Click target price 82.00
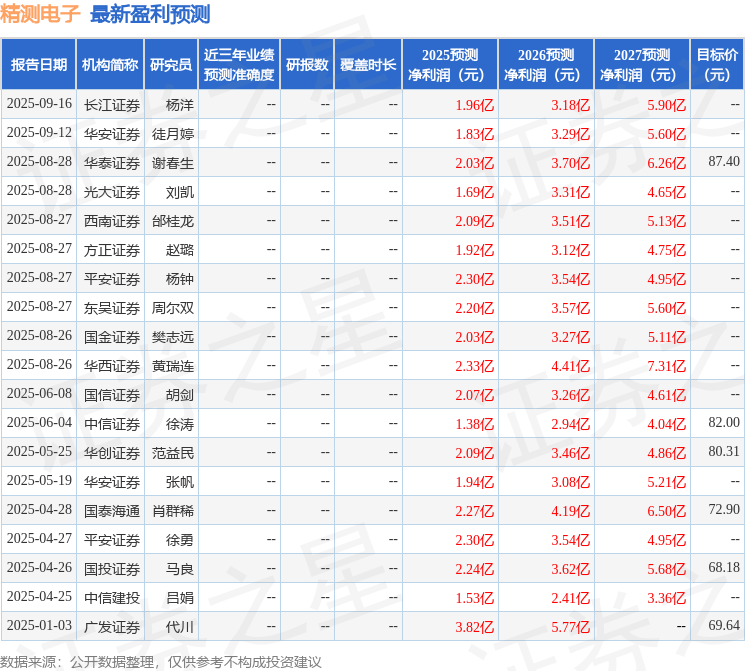 [x=724, y=422]
